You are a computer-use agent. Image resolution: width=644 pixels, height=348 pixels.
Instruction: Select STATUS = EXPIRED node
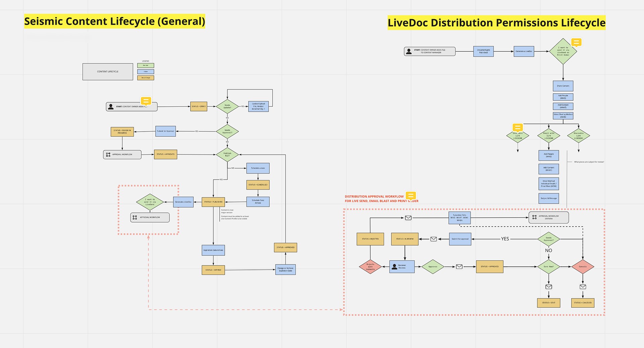[213, 270]
